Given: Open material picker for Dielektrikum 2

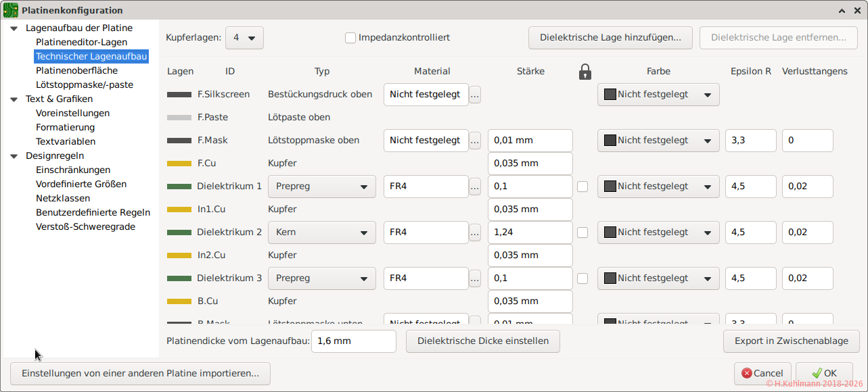Looking at the screenshot, I should (x=475, y=232).
